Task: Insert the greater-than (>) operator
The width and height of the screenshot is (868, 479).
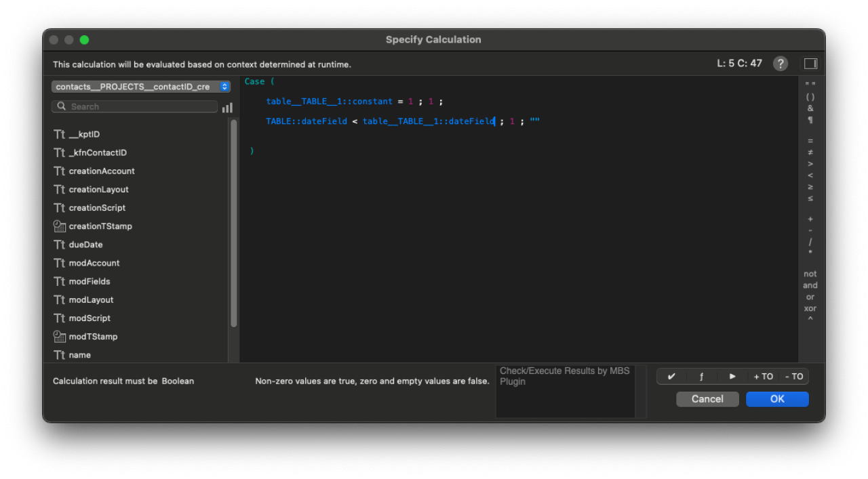Action: click(x=810, y=163)
